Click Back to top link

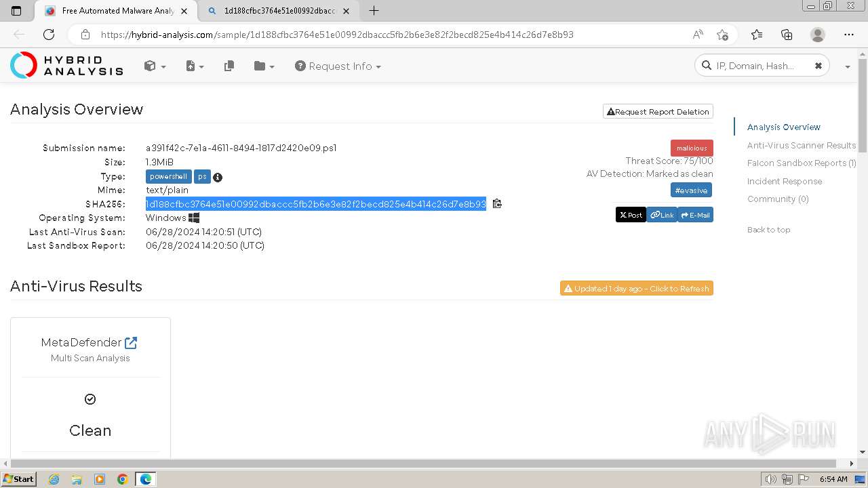769,230
